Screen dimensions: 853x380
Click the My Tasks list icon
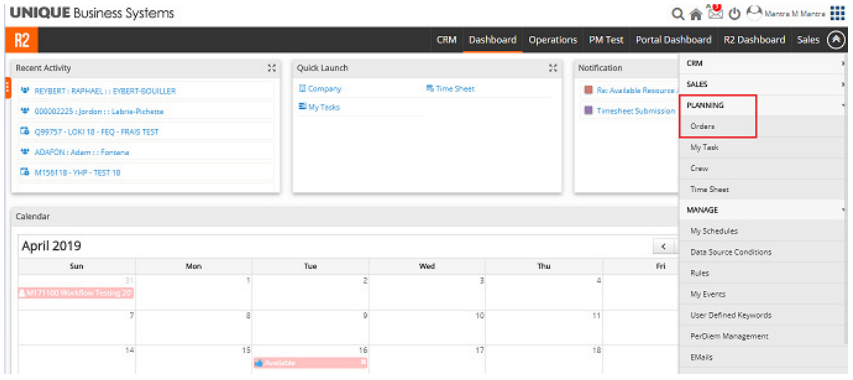(302, 107)
